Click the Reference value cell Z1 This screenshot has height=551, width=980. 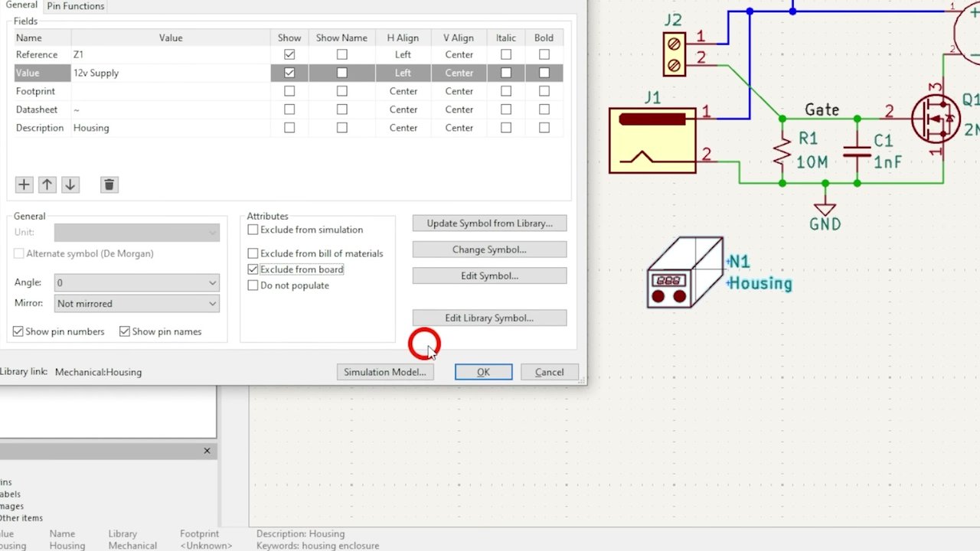(171, 54)
